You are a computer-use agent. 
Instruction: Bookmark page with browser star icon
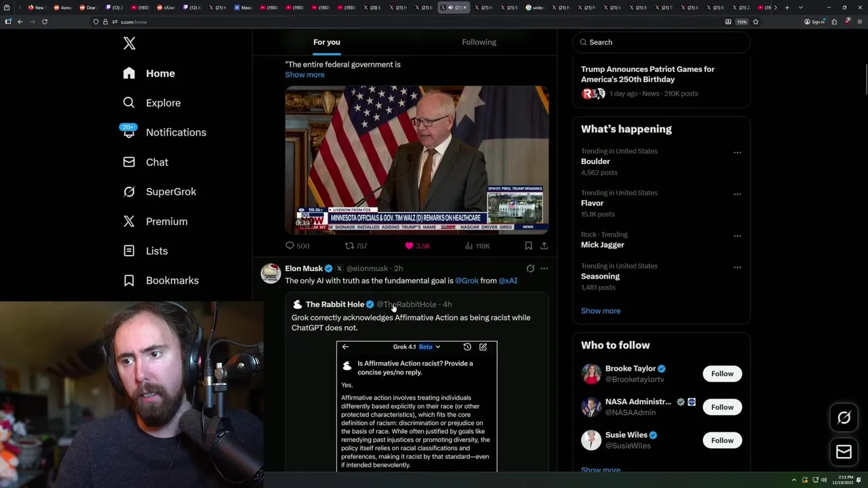coord(755,22)
